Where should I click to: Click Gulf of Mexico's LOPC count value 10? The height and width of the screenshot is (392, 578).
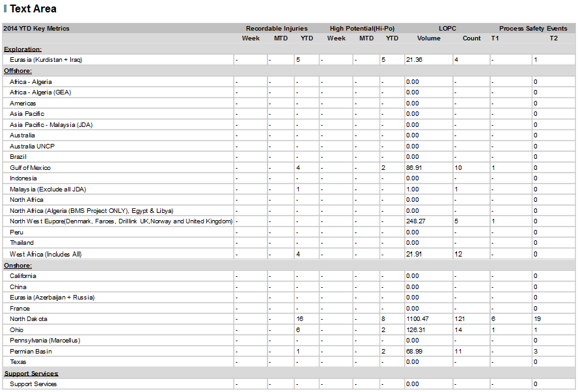click(458, 167)
